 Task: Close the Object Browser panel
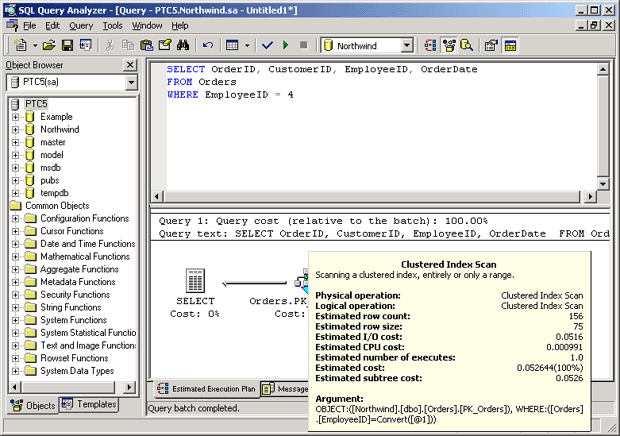point(130,65)
